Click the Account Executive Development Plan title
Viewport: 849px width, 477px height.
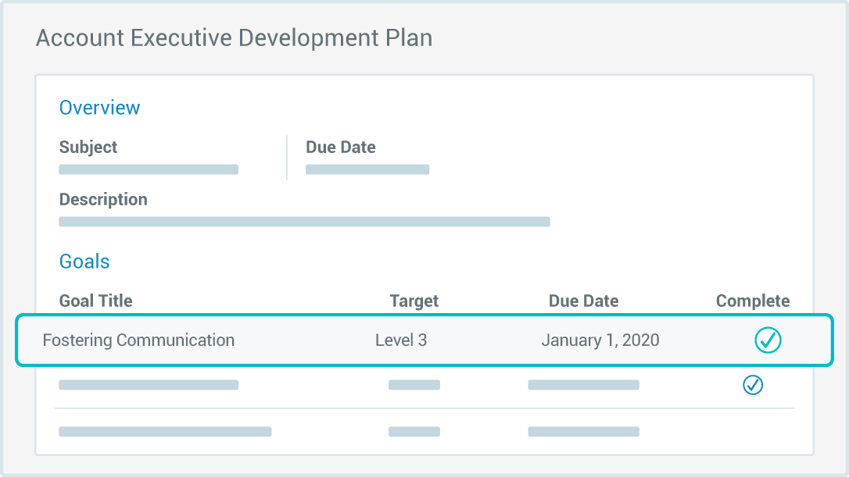234,39
